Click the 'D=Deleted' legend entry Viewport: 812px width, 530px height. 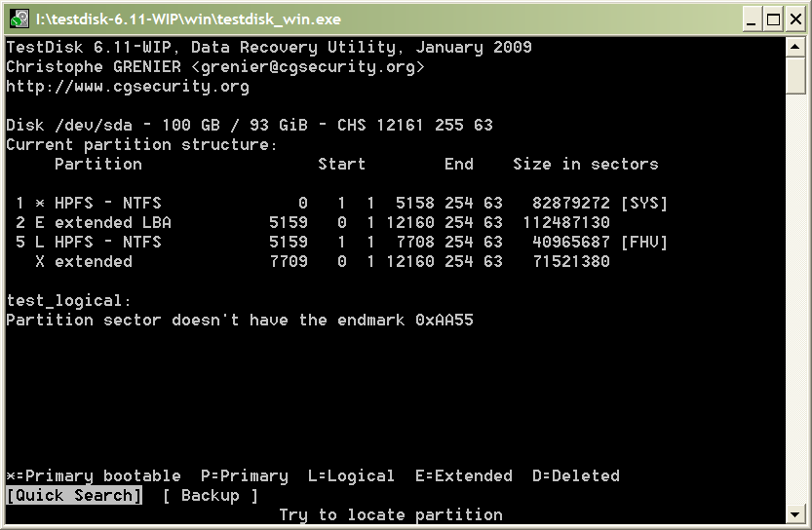(x=576, y=476)
